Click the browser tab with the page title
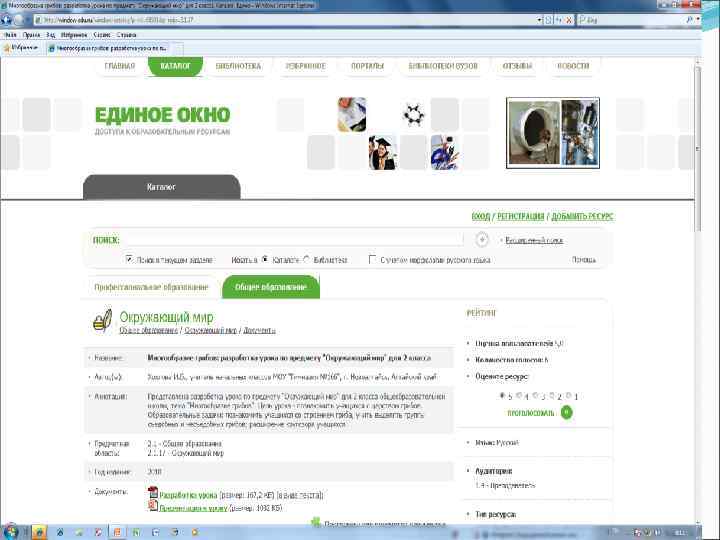Viewport: 720px width, 540px height. [x=109, y=48]
